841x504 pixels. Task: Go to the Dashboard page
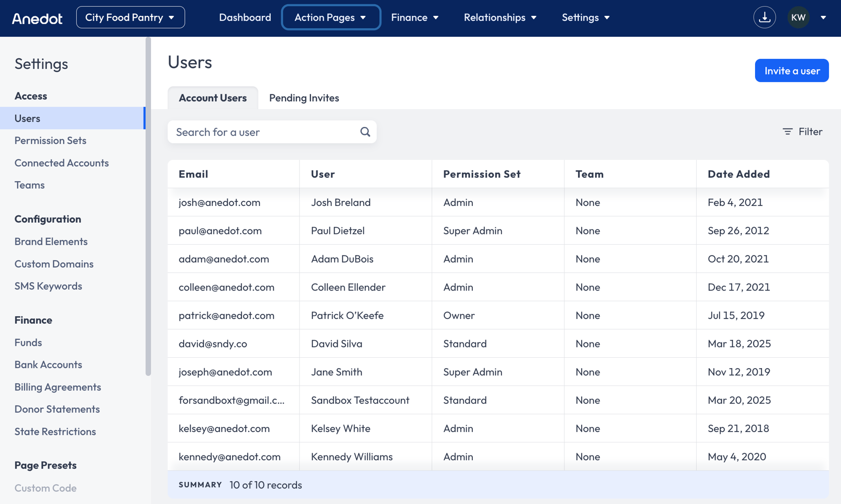[x=245, y=18]
